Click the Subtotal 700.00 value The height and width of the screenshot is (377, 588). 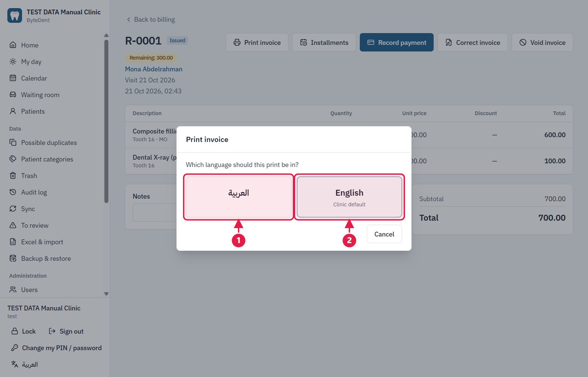(x=555, y=199)
